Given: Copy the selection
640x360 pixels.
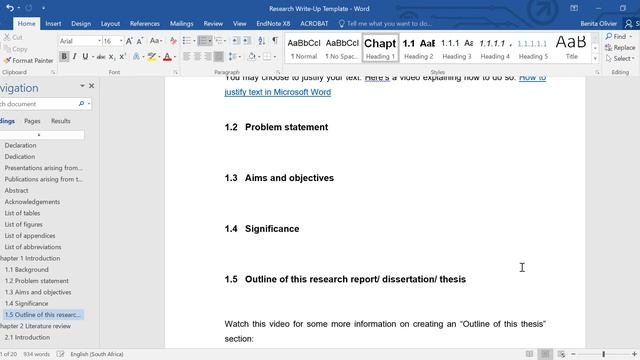Looking at the screenshot, I should (x=16, y=49).
